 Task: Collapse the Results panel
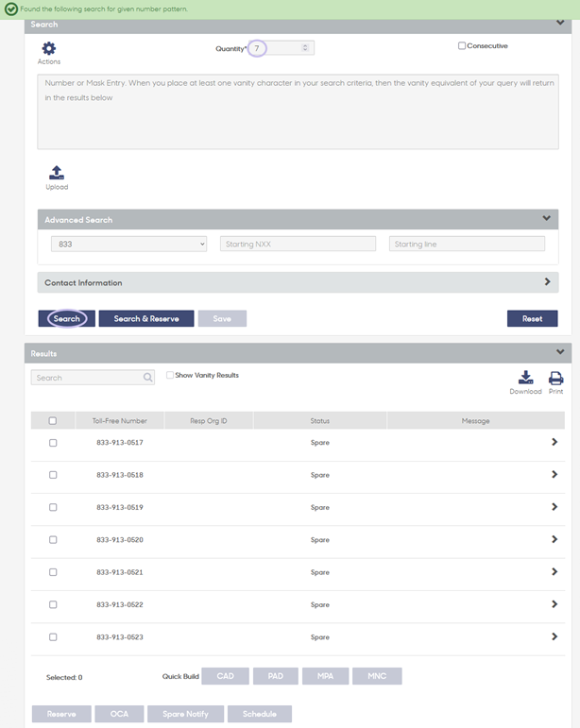560,352
